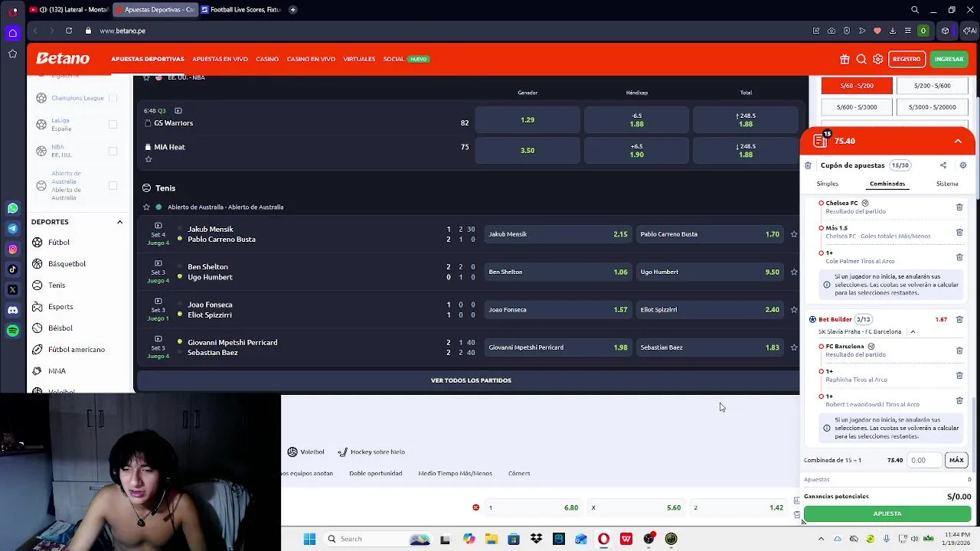Open Telegram in Opera sidebar
The image size is (980, 551).
13,228
